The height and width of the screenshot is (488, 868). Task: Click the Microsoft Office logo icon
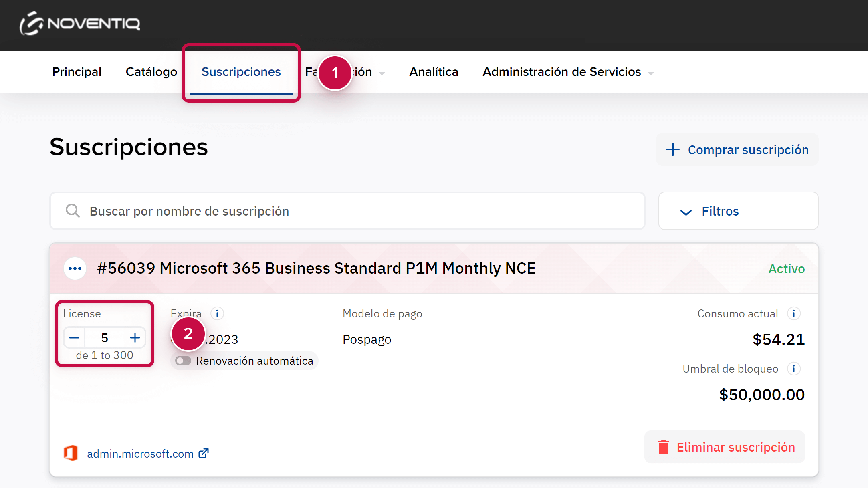pos(71,453)
